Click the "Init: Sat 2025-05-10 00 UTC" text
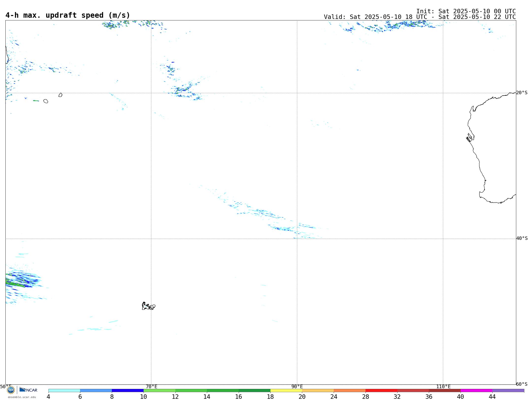This screenshot has width=532, height=400. 466,11
